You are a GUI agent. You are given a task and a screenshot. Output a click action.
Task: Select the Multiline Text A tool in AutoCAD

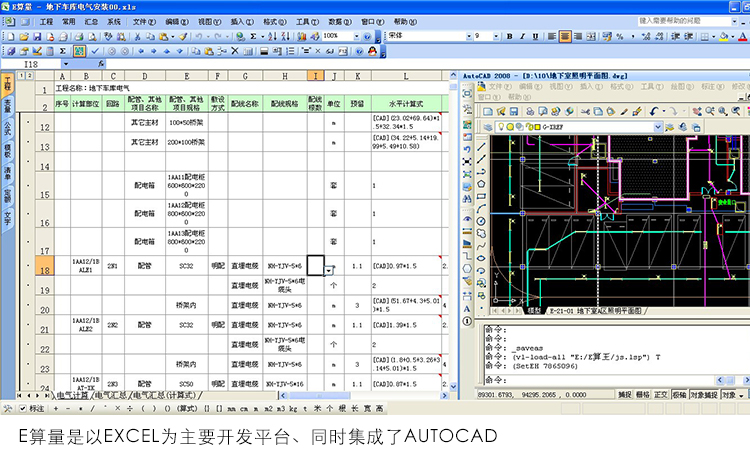click(x=467, y=309)
